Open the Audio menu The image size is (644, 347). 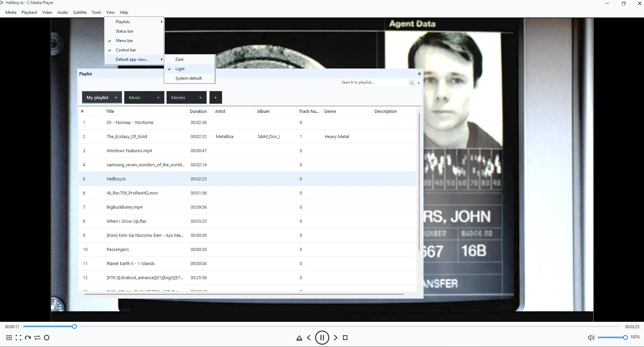[x=63, y=12]
